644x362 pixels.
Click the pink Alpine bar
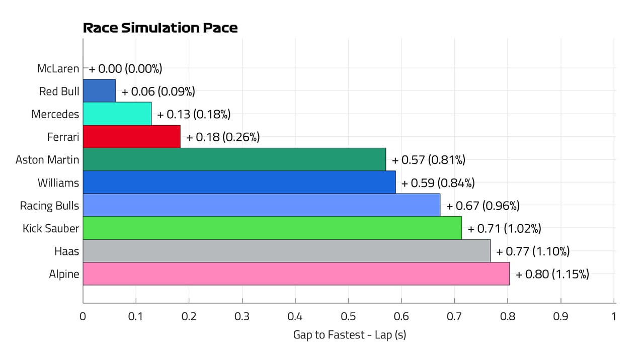coord(296,274)
